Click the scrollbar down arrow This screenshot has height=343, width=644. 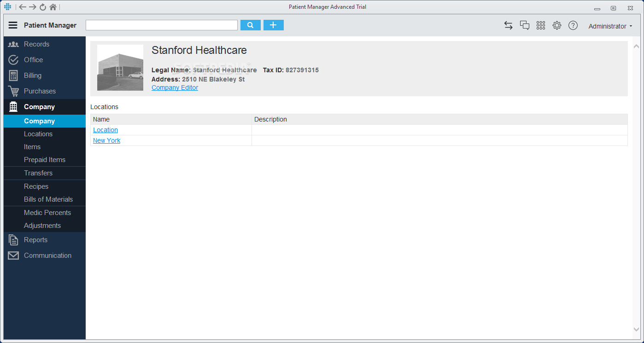click(637, 329)
